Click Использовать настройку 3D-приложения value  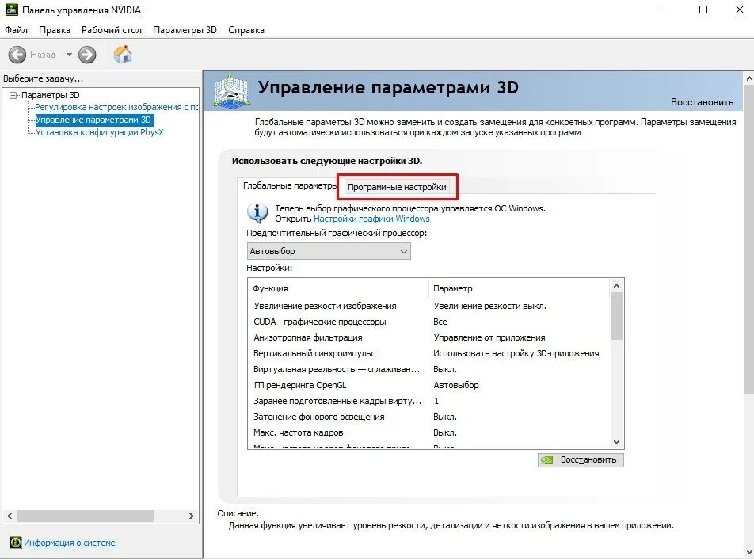(516, 353)
